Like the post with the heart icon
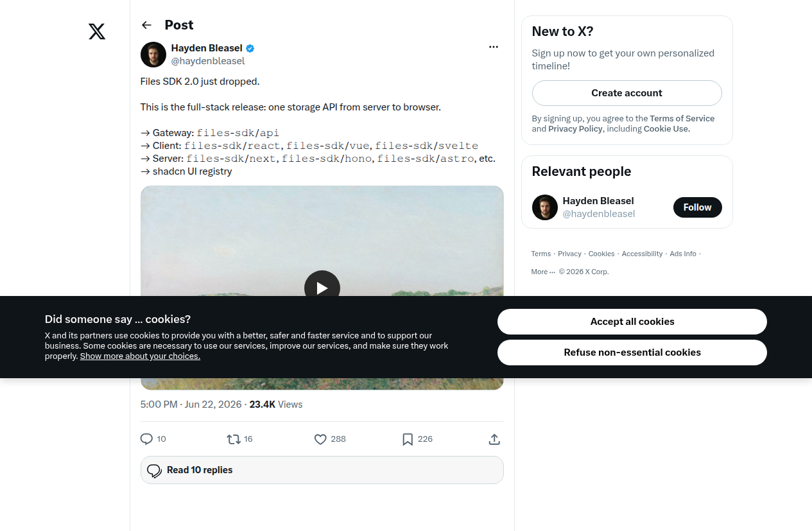The height and width of the screenshot is (531, 812). coord(320,439)
